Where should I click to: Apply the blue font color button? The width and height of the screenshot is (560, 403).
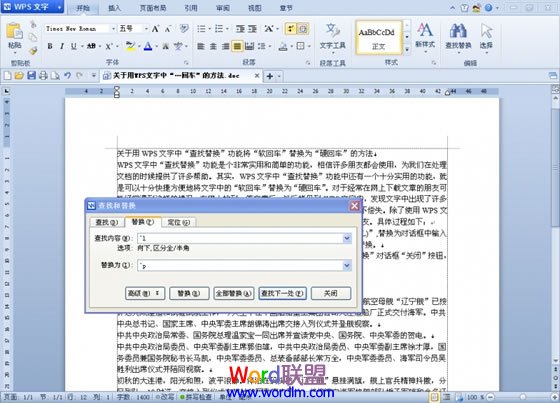click(x=148, y=46)
